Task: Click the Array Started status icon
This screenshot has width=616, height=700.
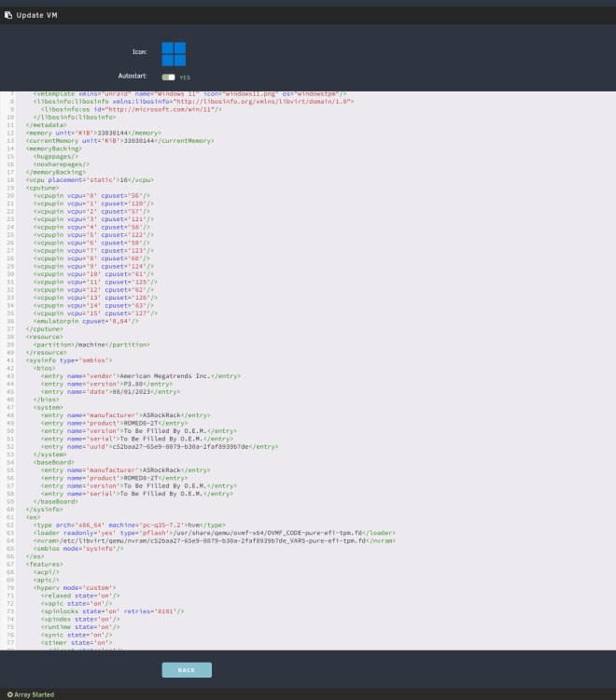Action: point(10,694)
